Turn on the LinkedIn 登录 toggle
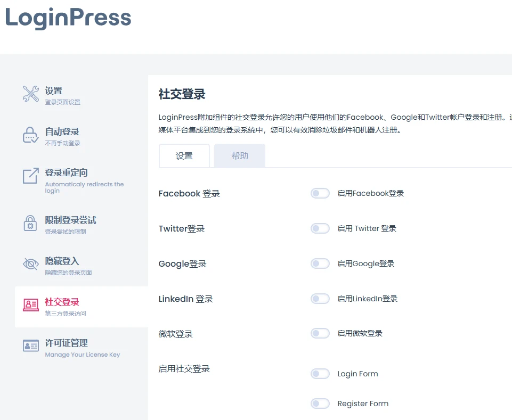512x420 pixels. tap(320, 299)
